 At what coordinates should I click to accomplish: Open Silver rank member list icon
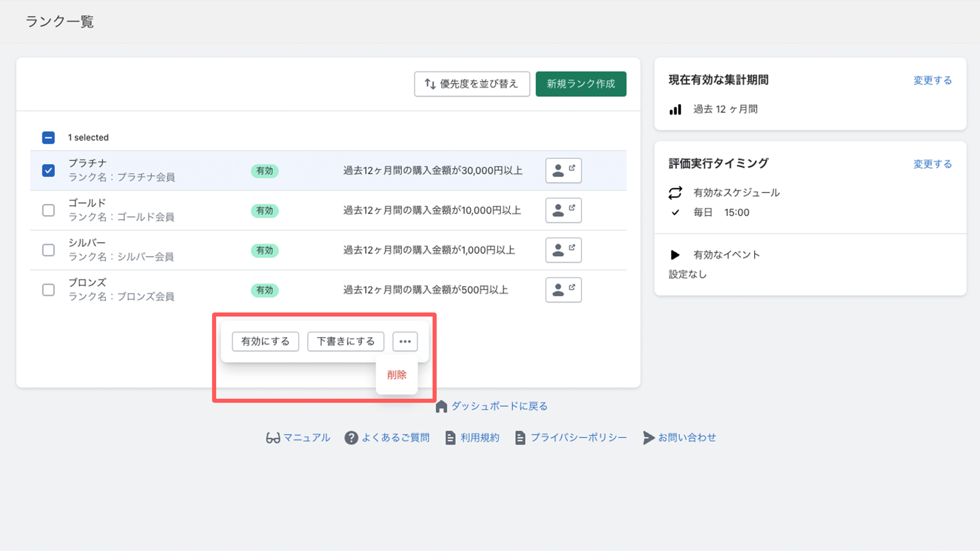click(563, 250)
